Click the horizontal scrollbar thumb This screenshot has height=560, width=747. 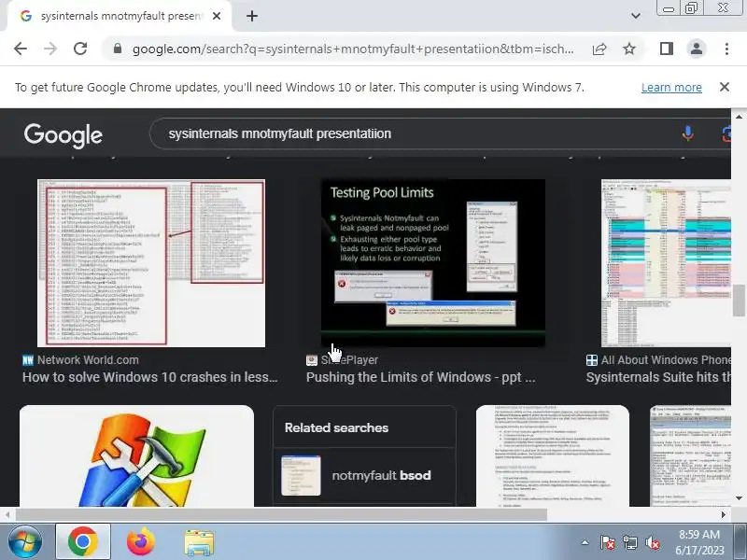[281, 515]
